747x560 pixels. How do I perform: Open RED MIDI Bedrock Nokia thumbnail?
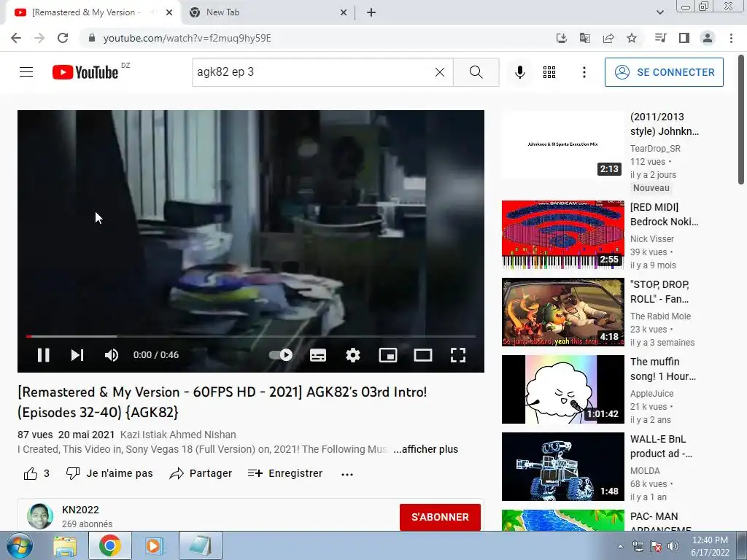tap(562, 235)
